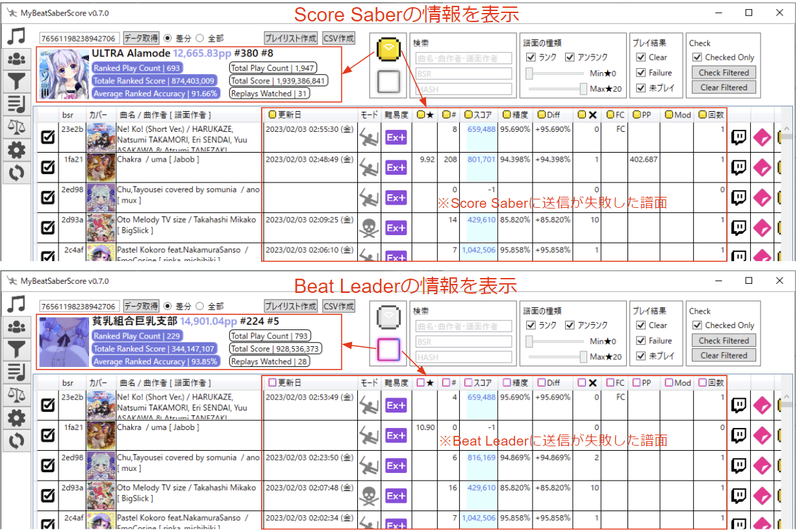Click CSV作成 button in ULTRA Alamode window
Screen dimensions: 797x532
click(339, 38)
